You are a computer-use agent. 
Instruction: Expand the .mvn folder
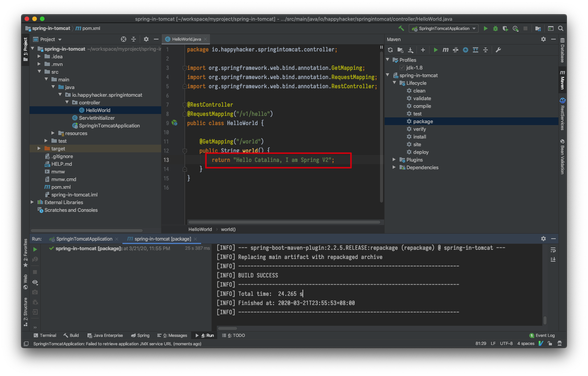[x=39, y=64]
